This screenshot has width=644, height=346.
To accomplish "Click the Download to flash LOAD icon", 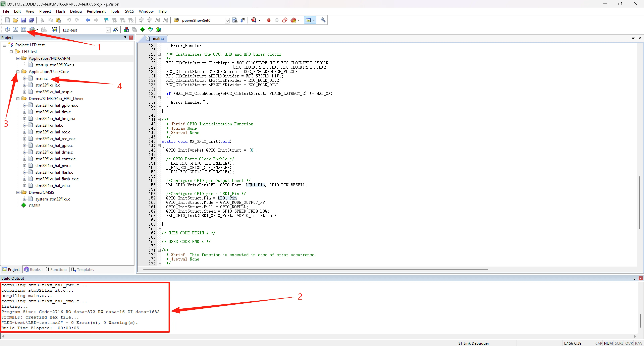I will 55,30.
